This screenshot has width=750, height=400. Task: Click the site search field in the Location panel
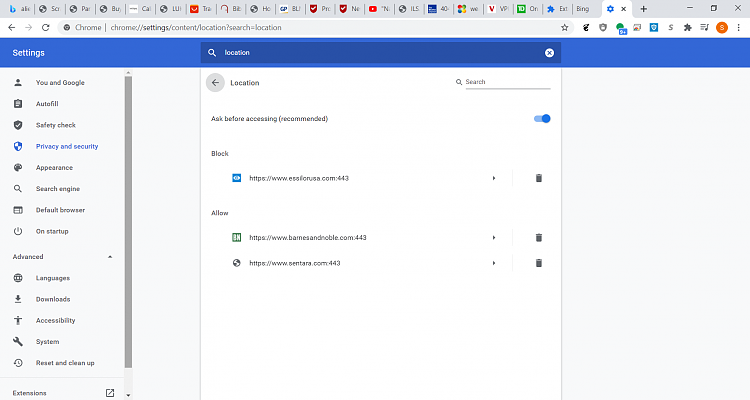pos(507,82)
